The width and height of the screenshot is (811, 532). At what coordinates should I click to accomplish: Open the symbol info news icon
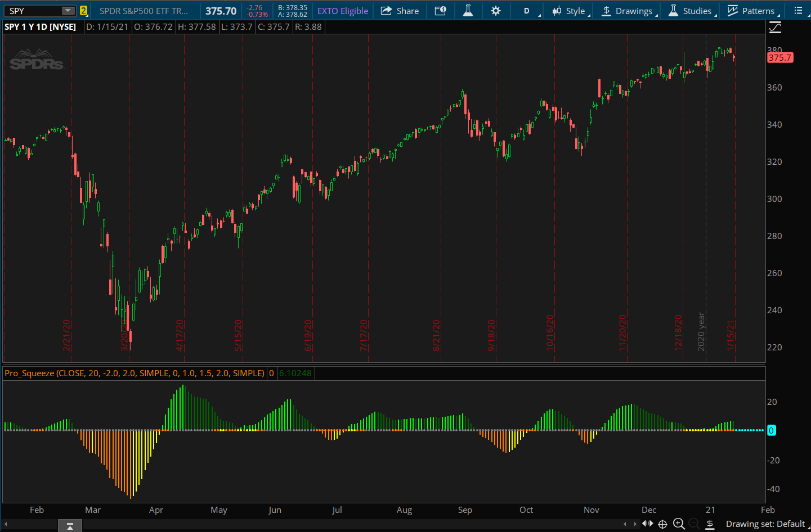[x=440, y=11]
